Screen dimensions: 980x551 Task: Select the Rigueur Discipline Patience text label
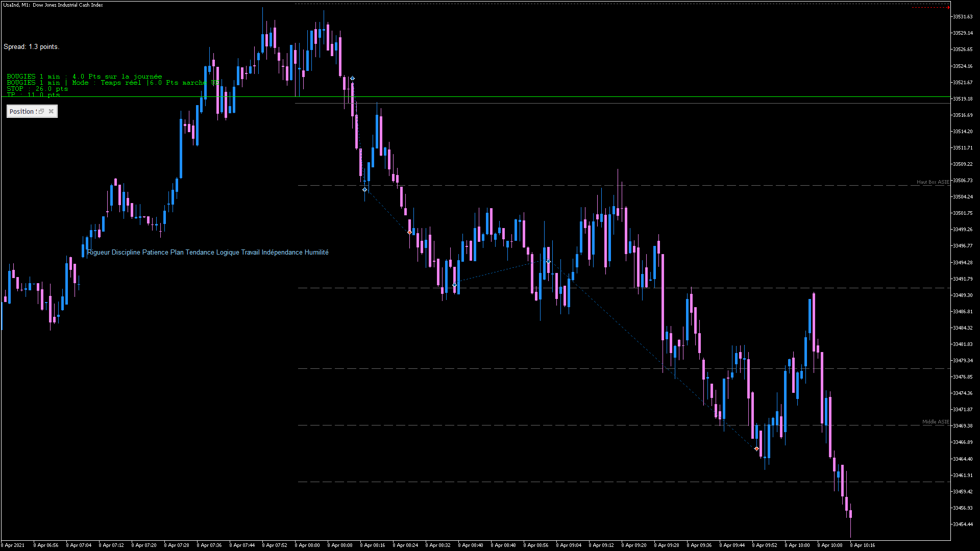pos(208,253)
